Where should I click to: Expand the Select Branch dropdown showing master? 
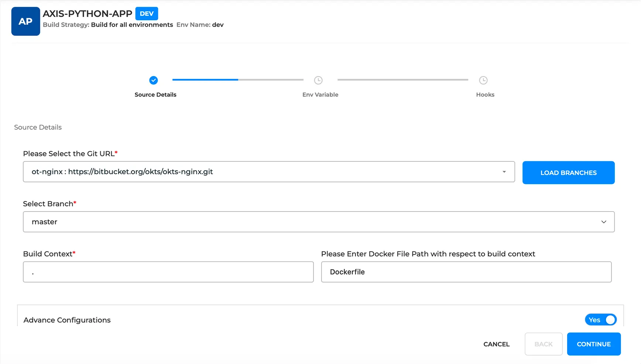pyautogui.click(x=319, y=222)
